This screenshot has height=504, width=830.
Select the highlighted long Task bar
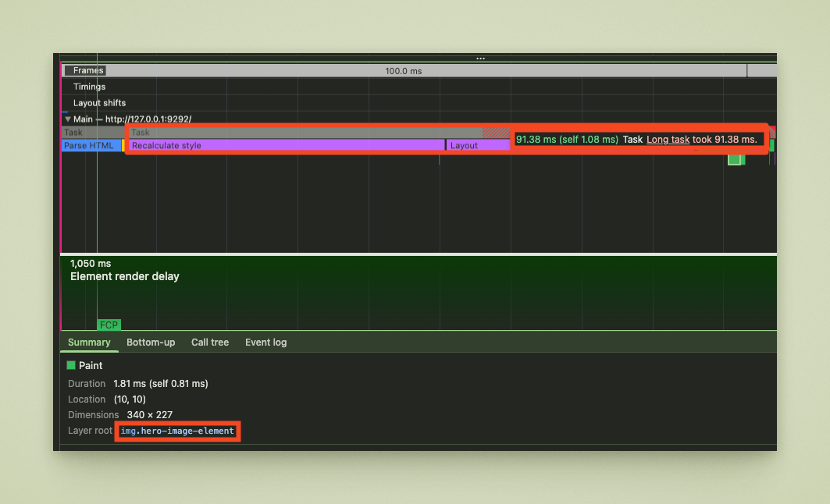(312, 133)
